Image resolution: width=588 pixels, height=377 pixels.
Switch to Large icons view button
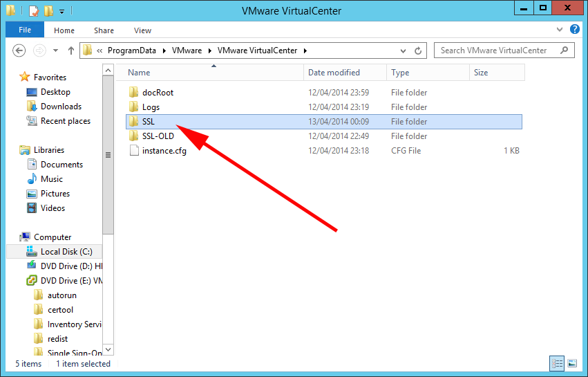pos(572,363)
